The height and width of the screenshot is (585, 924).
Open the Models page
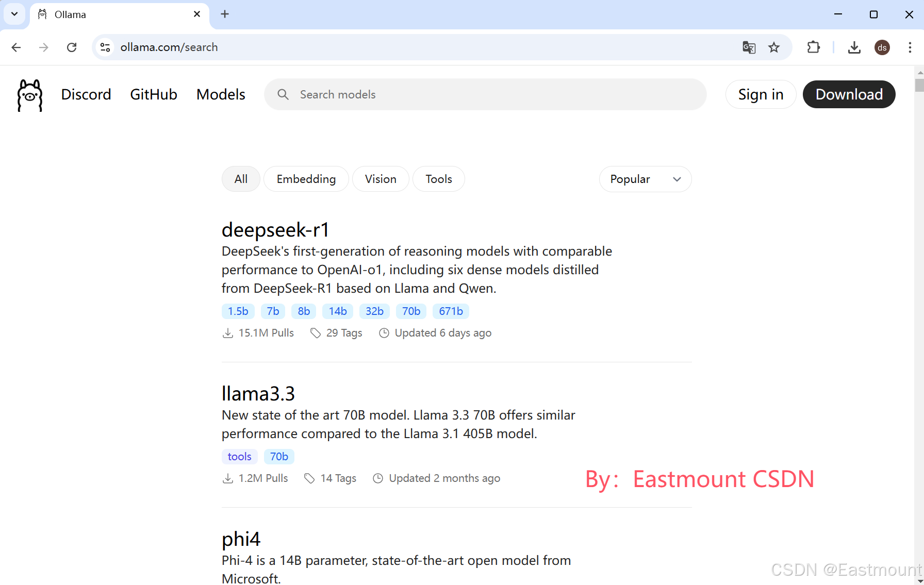221,94
